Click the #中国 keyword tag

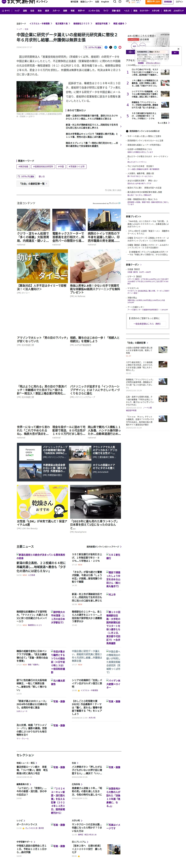tap(61, 167)
